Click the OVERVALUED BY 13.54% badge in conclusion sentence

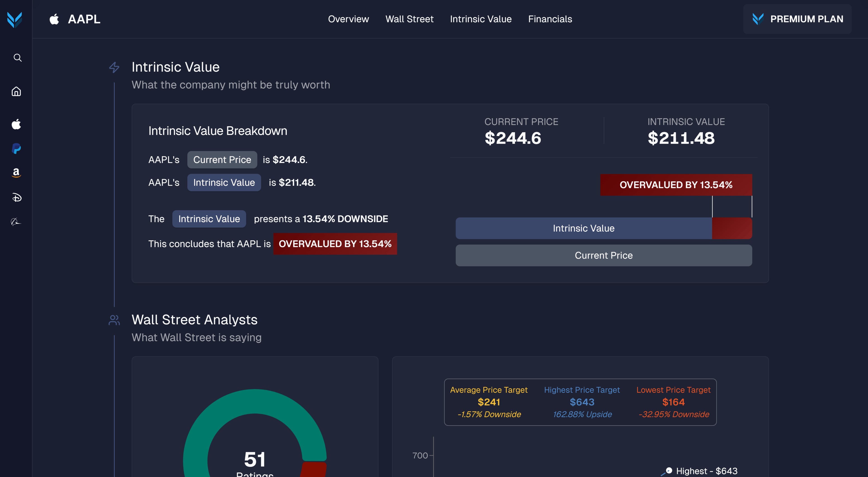(x=335, y=244)
